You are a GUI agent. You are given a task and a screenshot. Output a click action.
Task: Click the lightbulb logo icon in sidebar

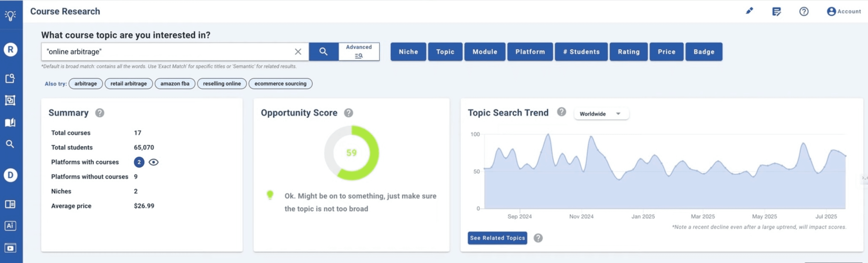point(10,15)
